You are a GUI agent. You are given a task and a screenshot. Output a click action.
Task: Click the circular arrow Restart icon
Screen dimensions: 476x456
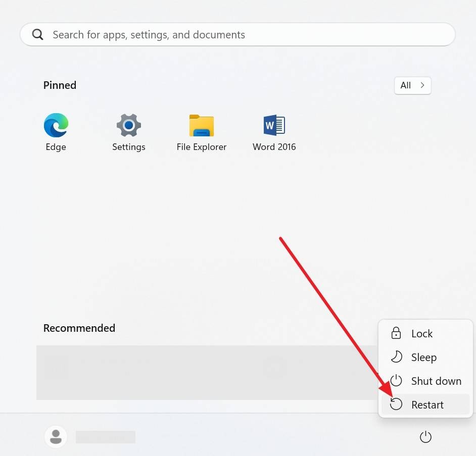[x=396, y=404]
